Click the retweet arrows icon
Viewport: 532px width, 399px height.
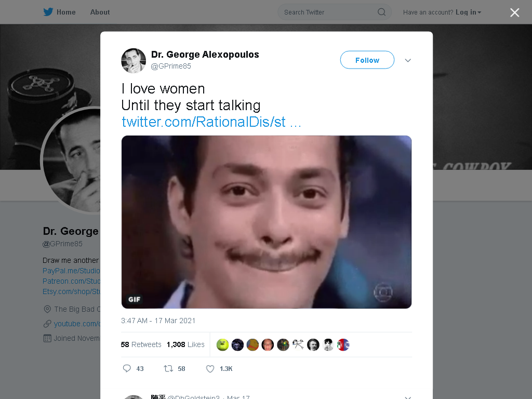click(x=168, y=368)
